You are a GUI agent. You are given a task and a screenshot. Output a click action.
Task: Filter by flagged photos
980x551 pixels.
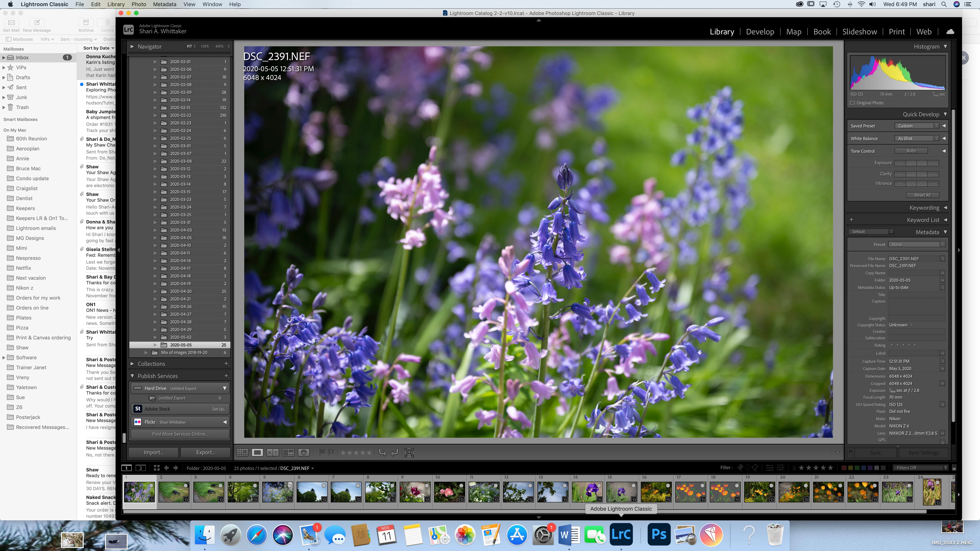(x=740, y=468)
